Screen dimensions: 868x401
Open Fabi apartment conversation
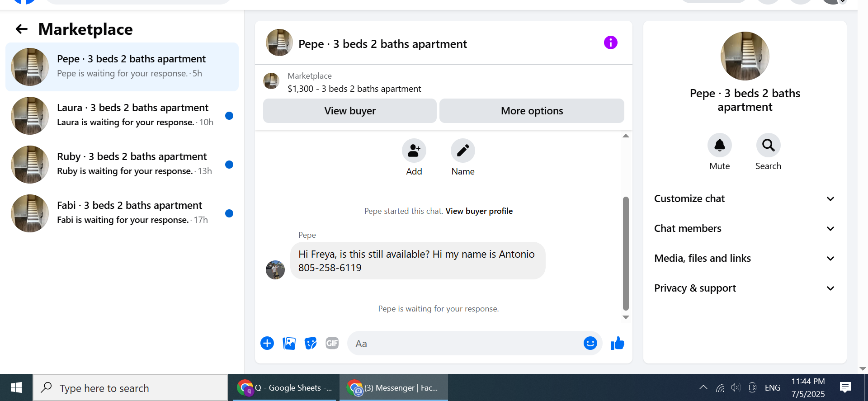click(x=122, y=213)
